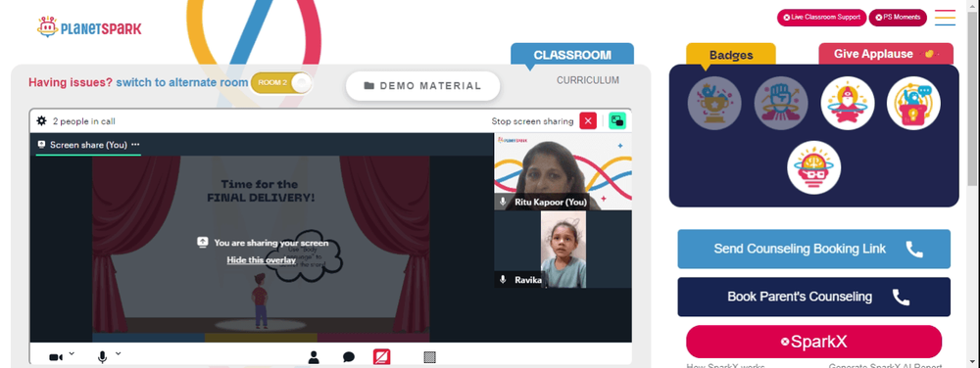Click Book Parent's Counseling
The image size is (980, 368).
point(813,297)
